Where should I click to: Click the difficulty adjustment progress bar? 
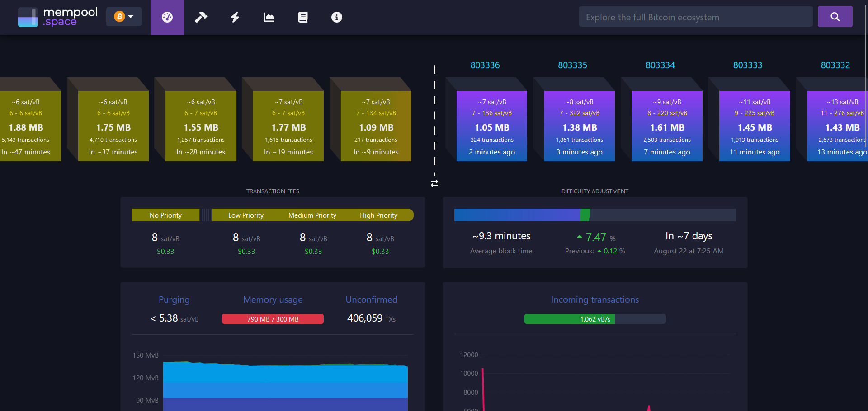point(594,215)
